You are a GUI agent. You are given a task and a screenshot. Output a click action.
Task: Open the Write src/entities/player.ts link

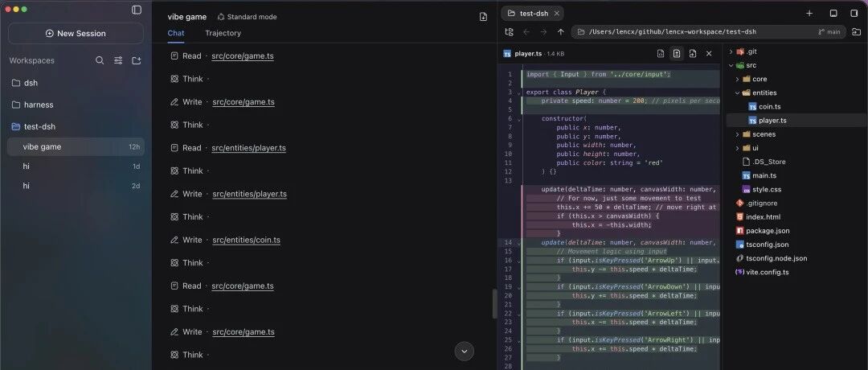pos(250,194)
